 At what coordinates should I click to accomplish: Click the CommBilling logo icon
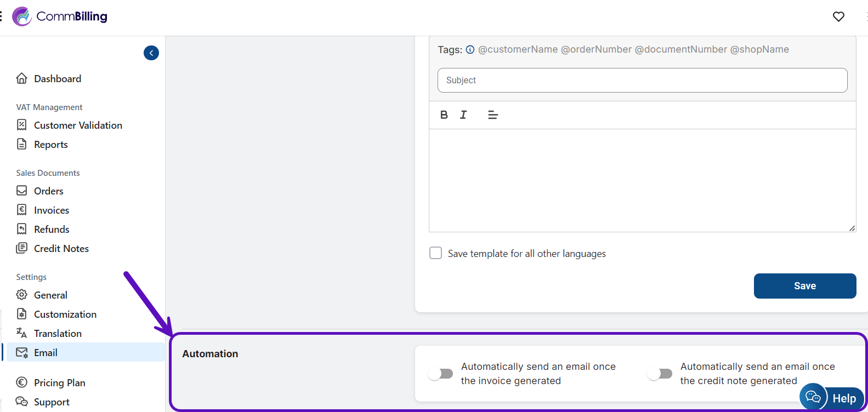pyautogui.click(x=22, y=16)
